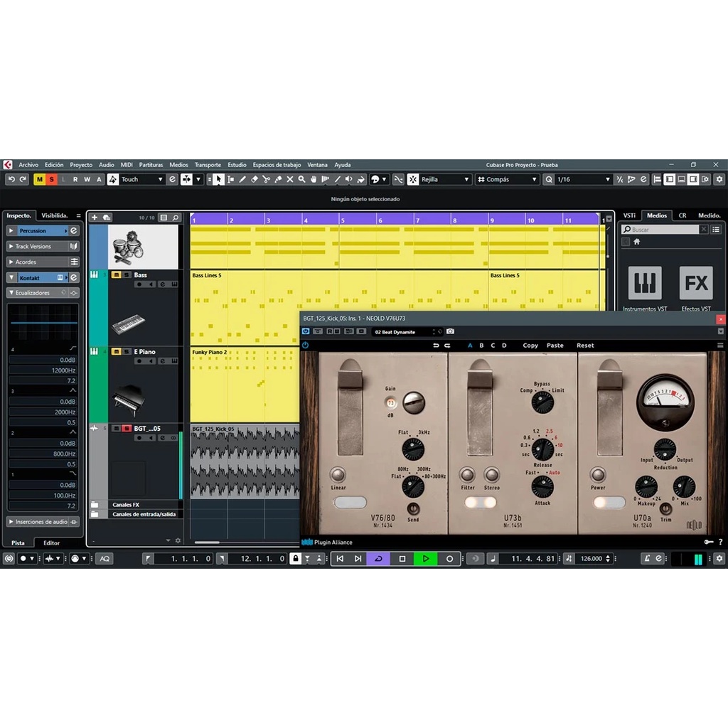Click Paste in plugin toolbar
This screenshot has height=728, width=728.
click(x=555, y=346)
